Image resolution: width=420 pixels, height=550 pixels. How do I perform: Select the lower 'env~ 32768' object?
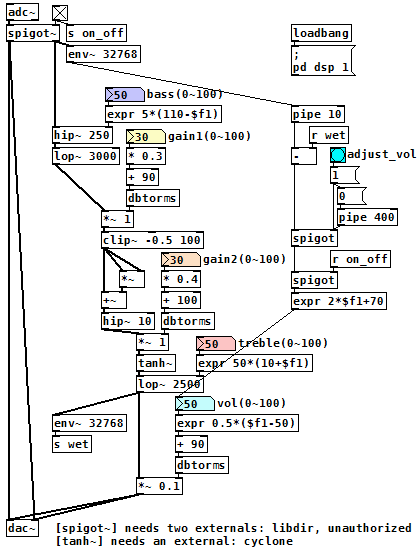[89, 423]
